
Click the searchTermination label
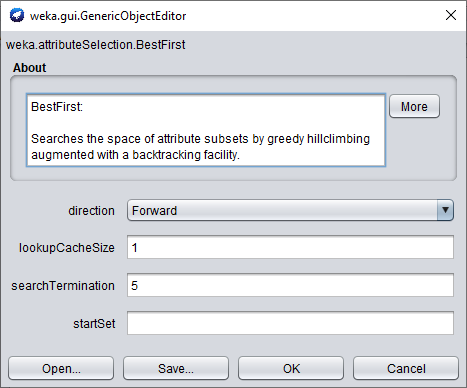coord(63,286)
